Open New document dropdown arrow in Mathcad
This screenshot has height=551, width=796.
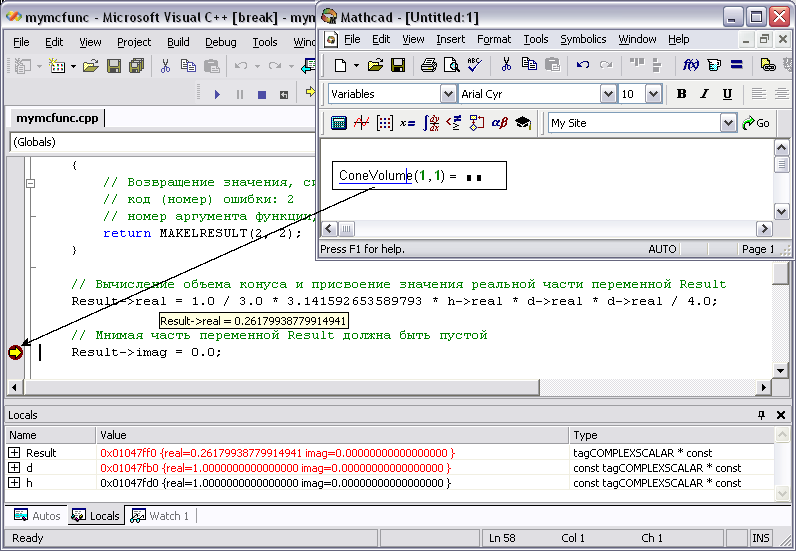pyautogui.click(x=356, y=66)
